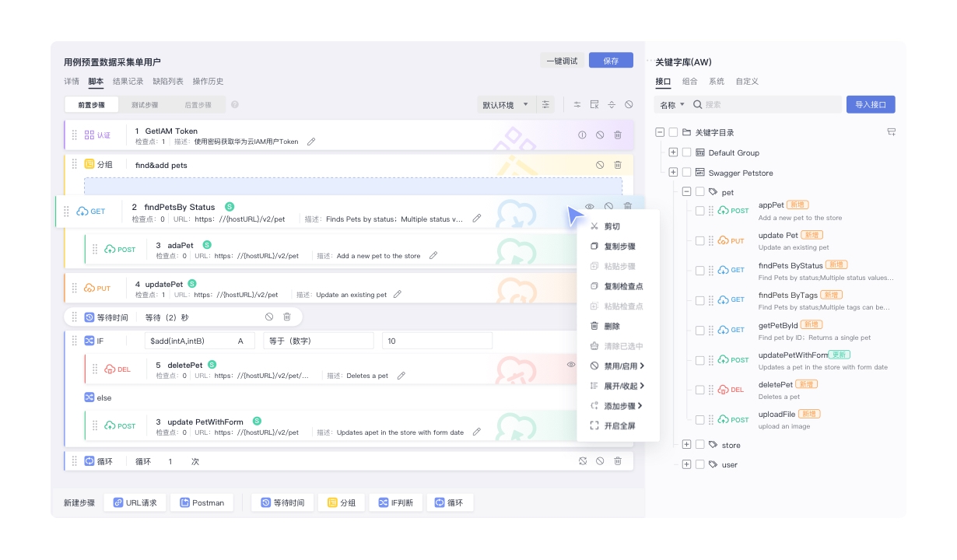Click parameter sliders icon in script toolbar
957x560 pixels.
pyautogui.click(x=577, y=104)
